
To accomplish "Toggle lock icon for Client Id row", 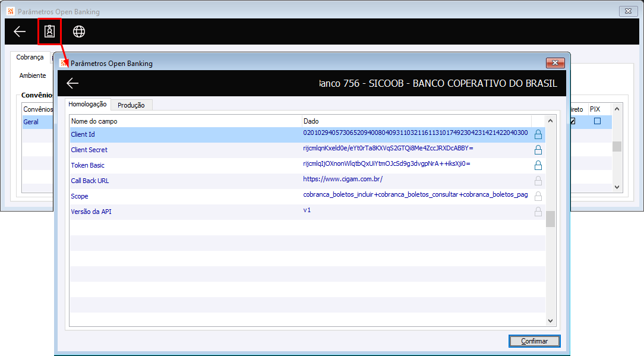I will coord(538,134).
